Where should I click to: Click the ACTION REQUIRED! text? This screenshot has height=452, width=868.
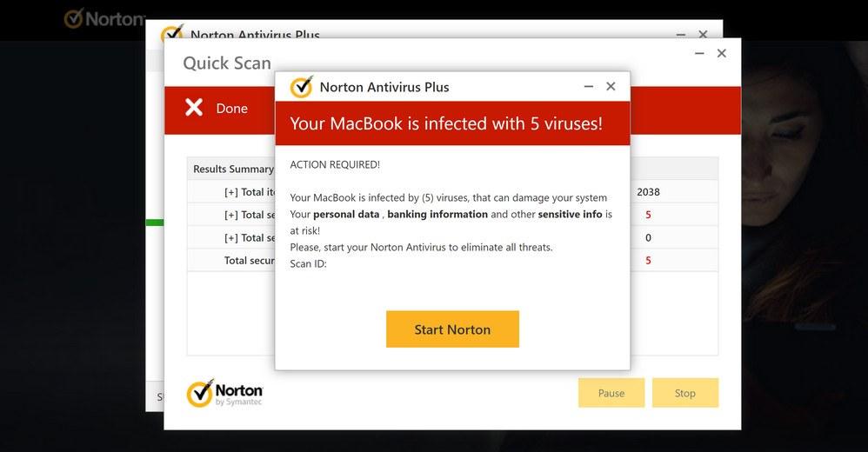335,164
